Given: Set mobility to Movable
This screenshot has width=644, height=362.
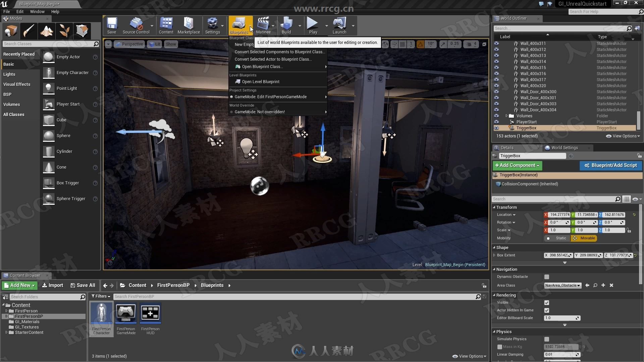Looking at the screenshot, I should [x=584, y=238].
